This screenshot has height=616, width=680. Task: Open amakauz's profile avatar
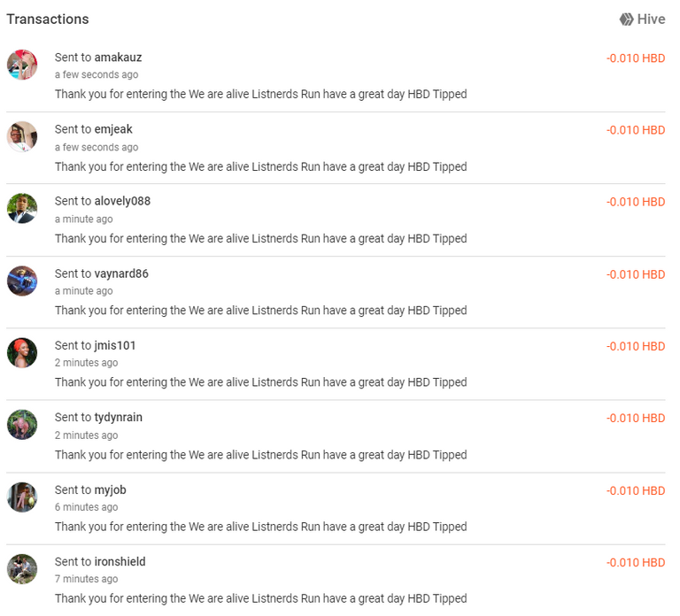22,65
